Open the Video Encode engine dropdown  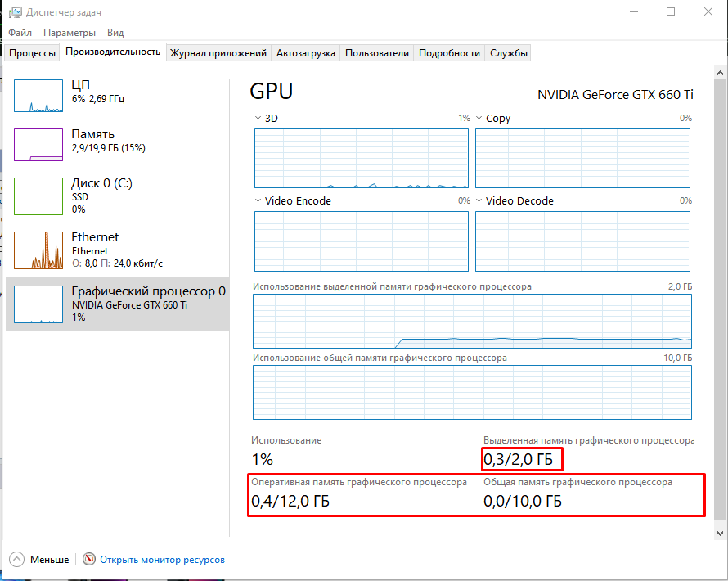[258, 200]
